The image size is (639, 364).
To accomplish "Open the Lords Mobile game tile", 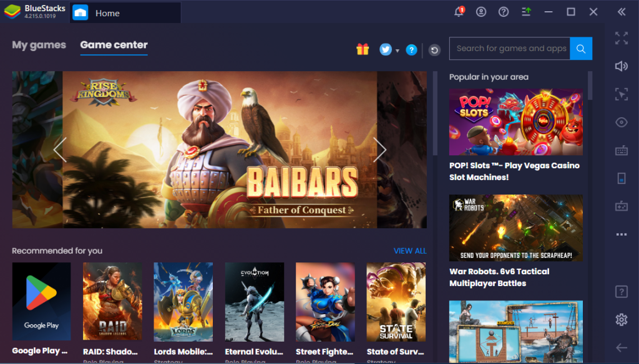I will [183, 302].
